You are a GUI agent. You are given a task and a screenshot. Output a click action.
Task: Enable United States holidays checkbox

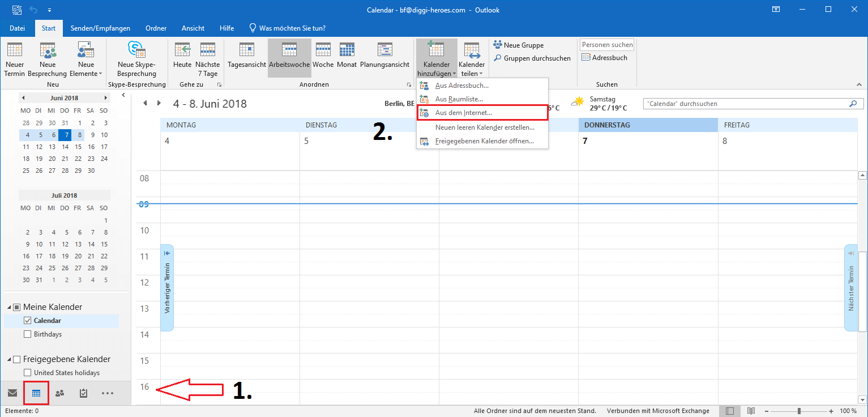coord(27,373)
